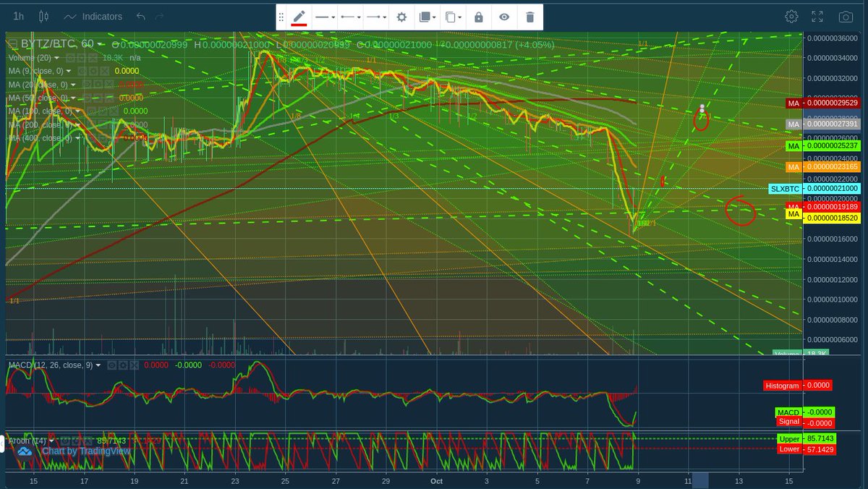Open drawing settings gear in floating toolbar
The height and width of the screenshot is (489, 868).
(x=401, y=17)
